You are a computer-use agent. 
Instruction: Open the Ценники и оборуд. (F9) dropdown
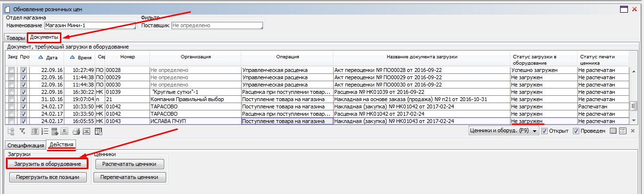click(503, 131)
